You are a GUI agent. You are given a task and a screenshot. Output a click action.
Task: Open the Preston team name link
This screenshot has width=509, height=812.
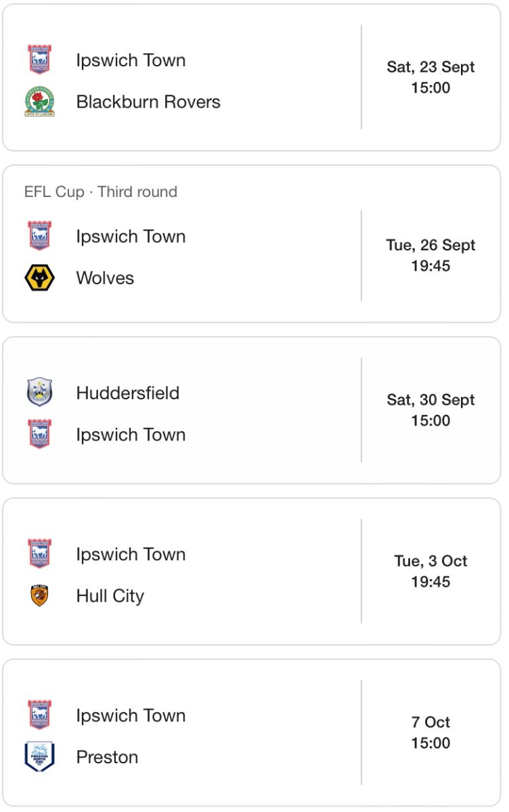coord(107,757)
